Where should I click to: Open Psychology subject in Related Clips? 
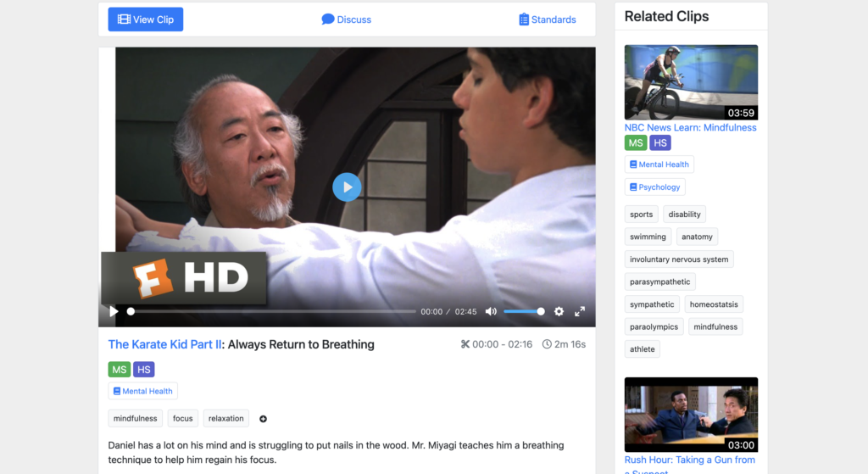point(655,187)
